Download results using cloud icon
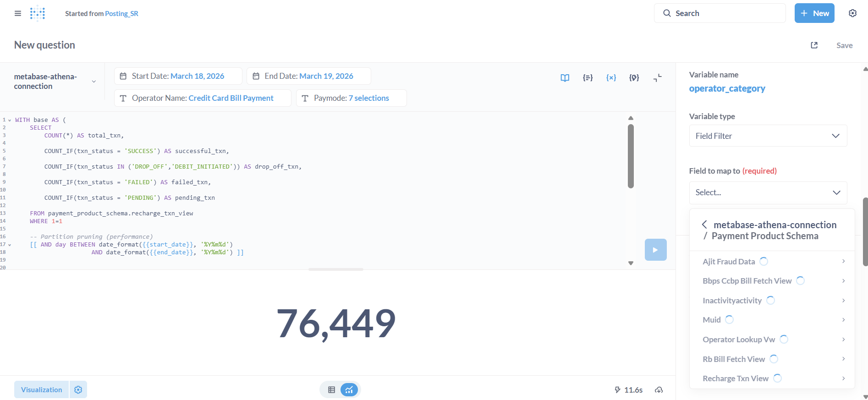This screenshot has width=868, height=400. pyautogui.click(x=659, y=390)
